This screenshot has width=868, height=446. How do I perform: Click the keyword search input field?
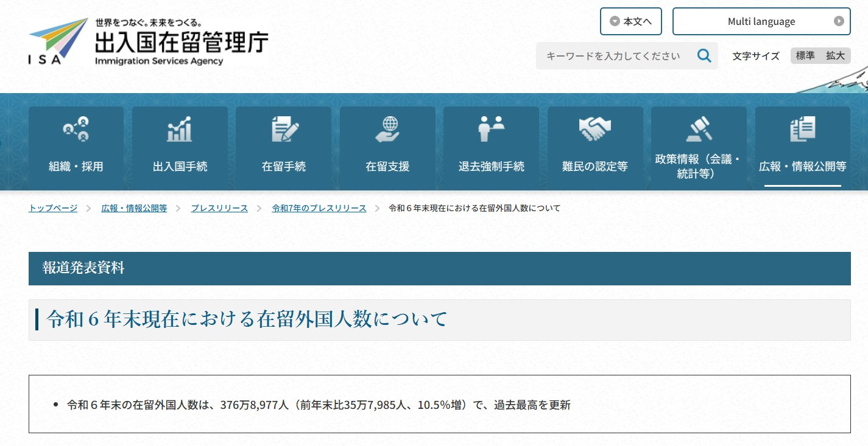(x=613, y=56)
